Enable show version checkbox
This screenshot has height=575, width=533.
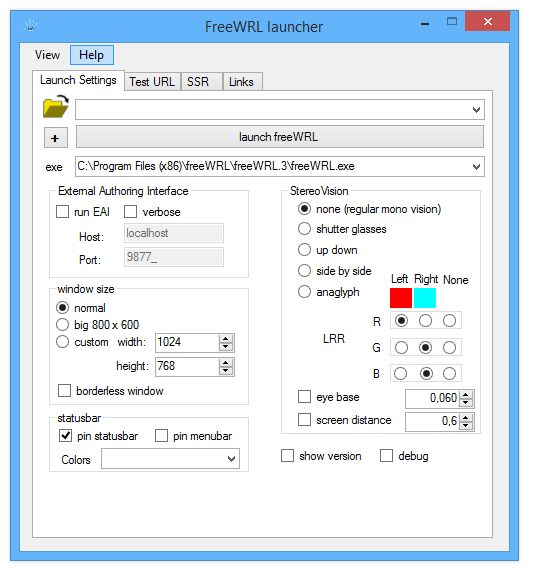(288, 455)
